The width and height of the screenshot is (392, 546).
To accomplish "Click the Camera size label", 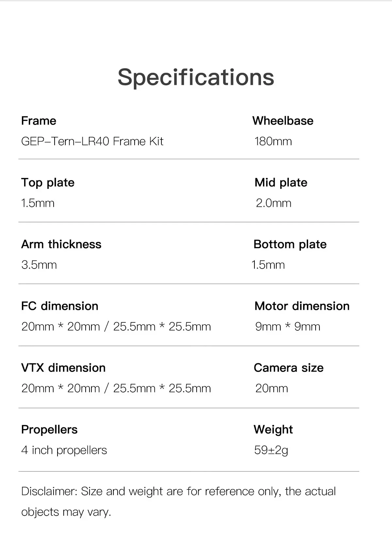I will pyautogui.click(x=289, y=368).
